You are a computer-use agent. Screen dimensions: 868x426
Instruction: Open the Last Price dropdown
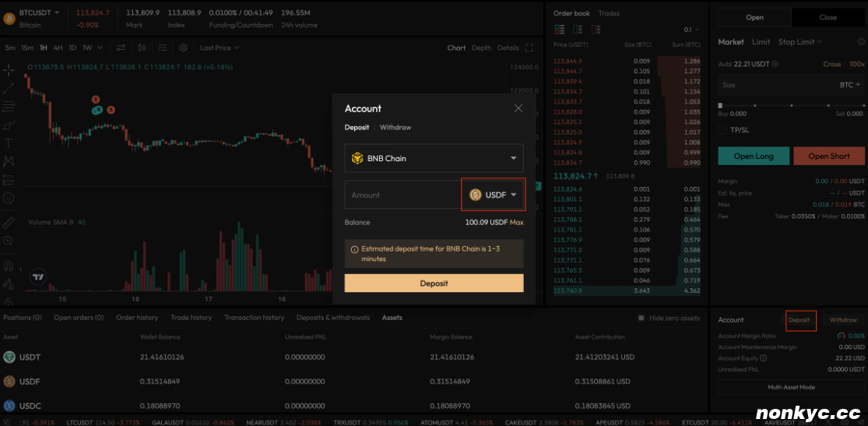coord(220,48)
